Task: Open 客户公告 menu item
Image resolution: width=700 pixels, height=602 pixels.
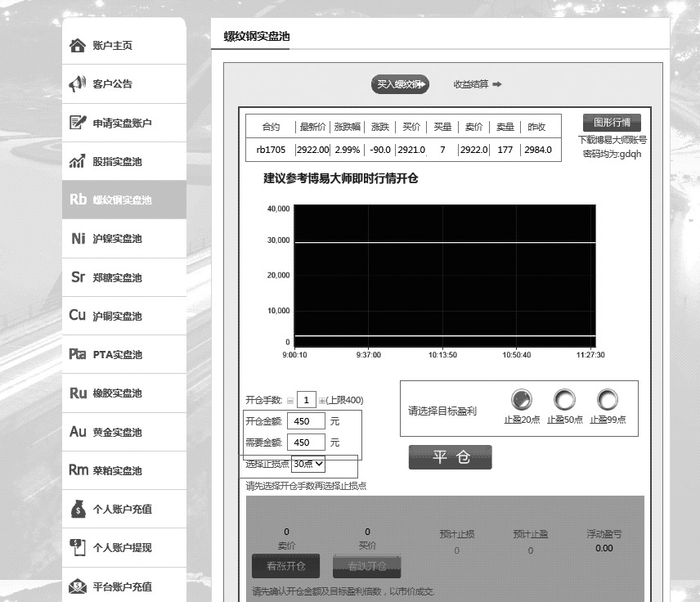Action: tap(124, 84)
